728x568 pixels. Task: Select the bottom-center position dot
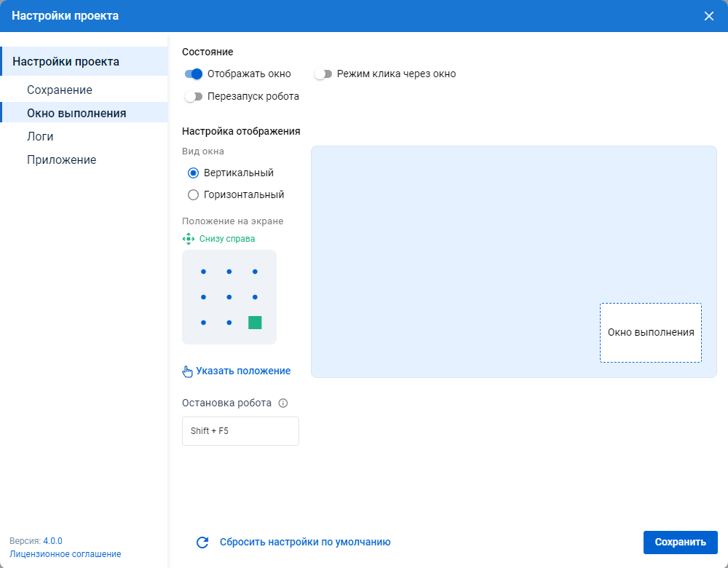[229, 323]
